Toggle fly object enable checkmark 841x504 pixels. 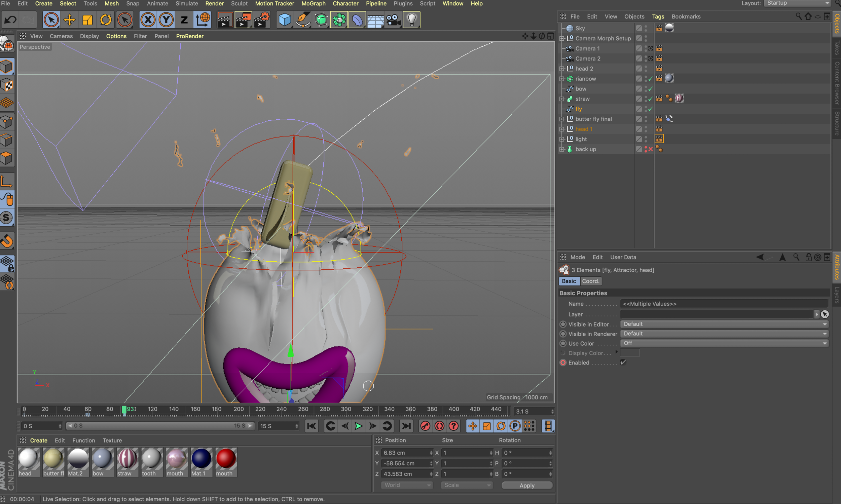click(x=650, y=109)
